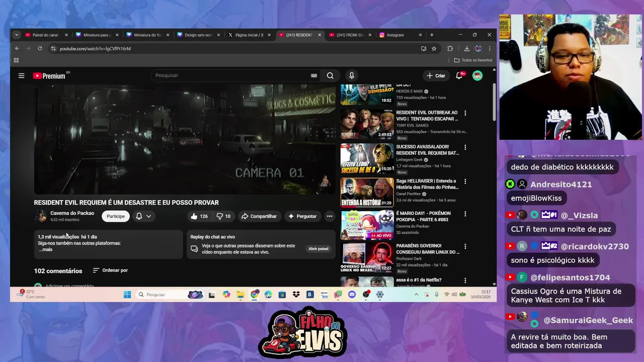This screenshot has width=644, height=362.
Task: Open on-screen keyboard icon in search box
Action: (314, 75)
